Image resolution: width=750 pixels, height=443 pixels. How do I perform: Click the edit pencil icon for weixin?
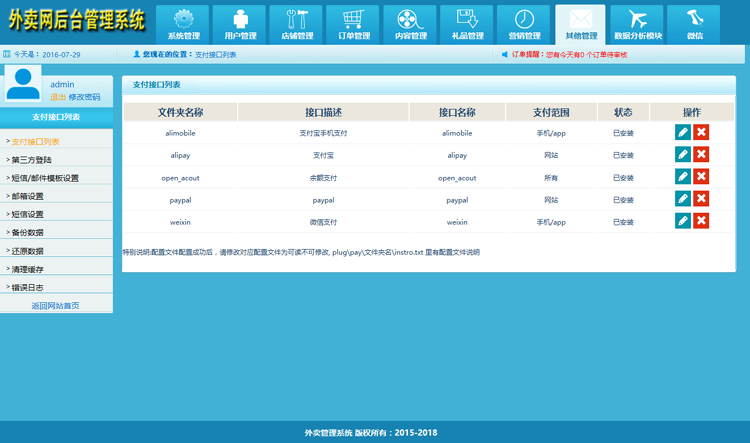point(683,221)
